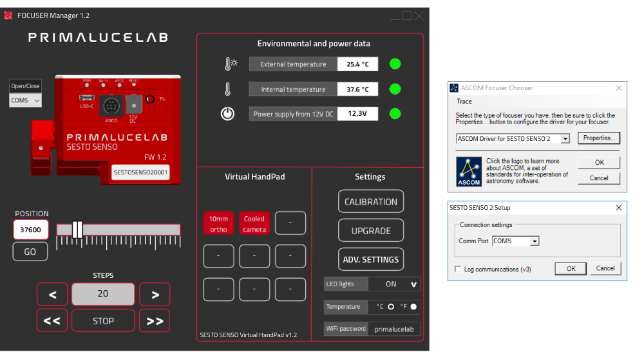Image resolution: width=644 pixels, height=359 pixels.
Task: Close the FOCUSER Manager window
Action: pos(419,15)
